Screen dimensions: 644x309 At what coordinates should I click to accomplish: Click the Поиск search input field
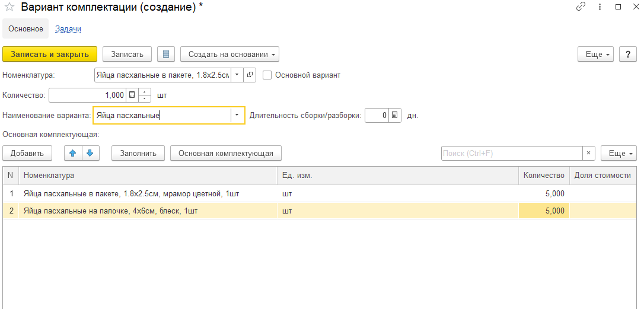[511, 153]
